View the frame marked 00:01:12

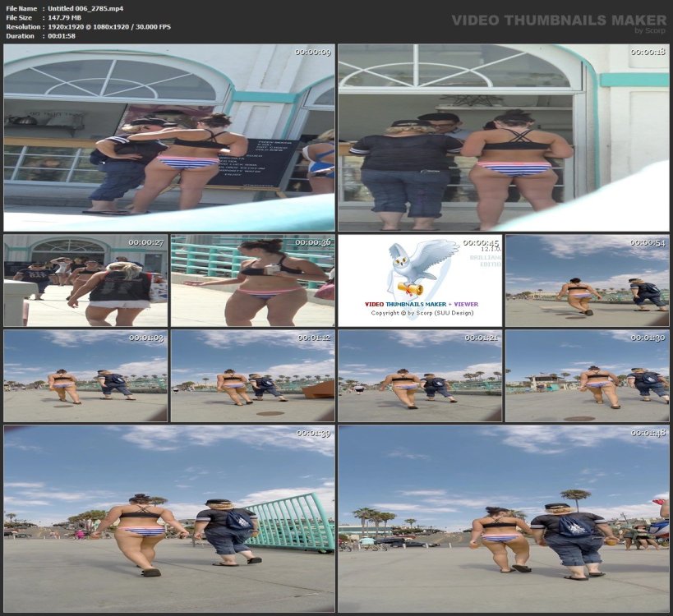(253, 376)
